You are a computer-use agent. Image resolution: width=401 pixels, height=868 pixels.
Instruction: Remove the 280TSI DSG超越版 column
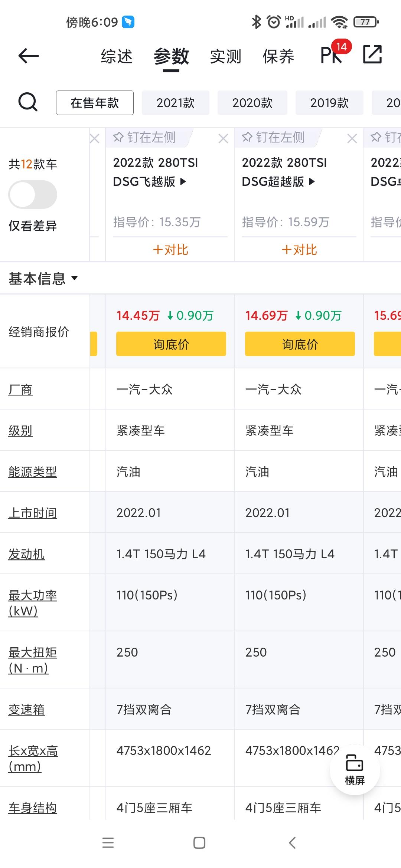pos(352,139)
